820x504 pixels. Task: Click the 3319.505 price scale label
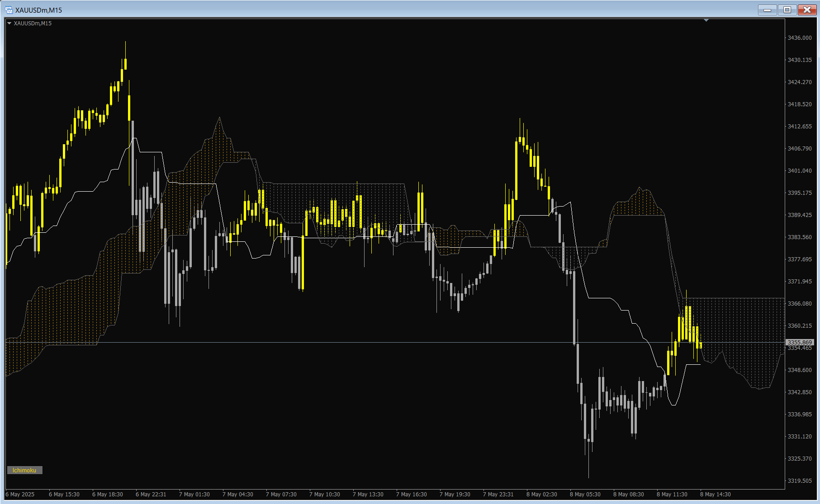799,481
